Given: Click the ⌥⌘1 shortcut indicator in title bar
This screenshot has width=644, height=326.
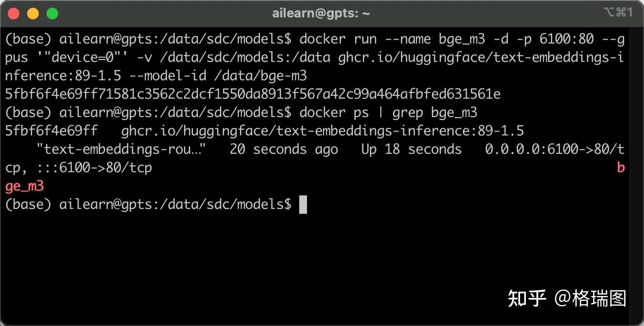Looking at the screenshot, I should click(618, 13).
